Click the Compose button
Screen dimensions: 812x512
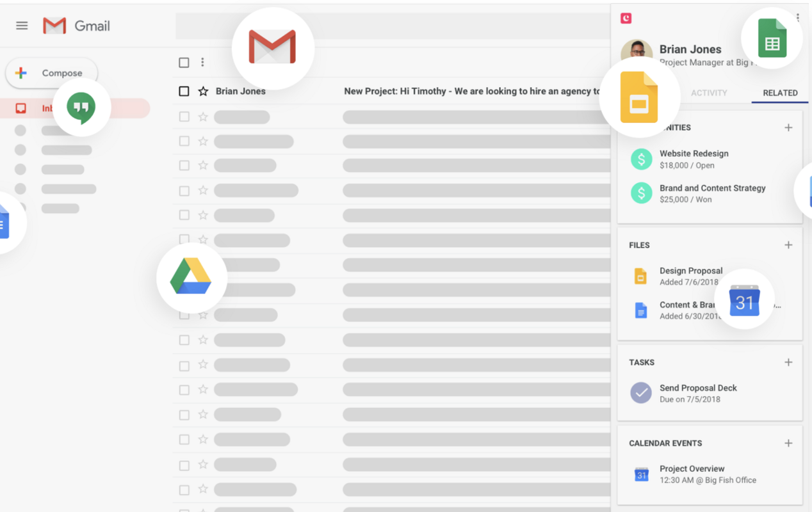point(52,73)
